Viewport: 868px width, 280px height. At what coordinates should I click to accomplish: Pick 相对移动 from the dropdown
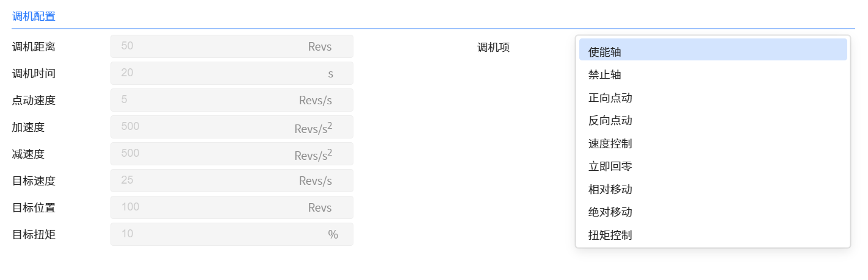712,189
